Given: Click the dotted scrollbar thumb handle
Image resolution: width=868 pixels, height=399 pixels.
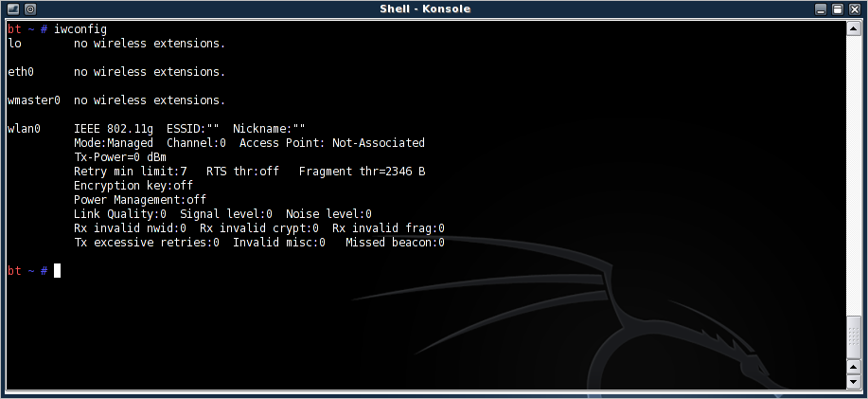Looking at the screenshot, I should [x=853, y=337].
